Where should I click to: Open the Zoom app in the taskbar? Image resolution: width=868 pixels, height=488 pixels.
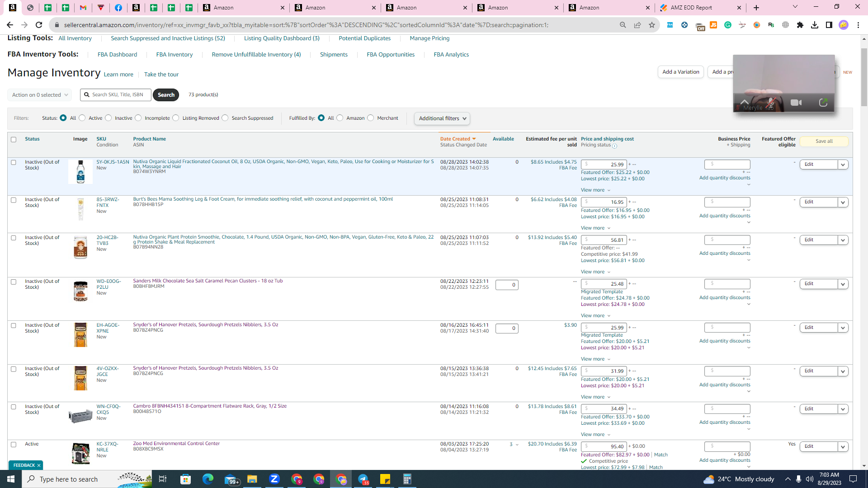pyautogui.click(x=274, y=479)
